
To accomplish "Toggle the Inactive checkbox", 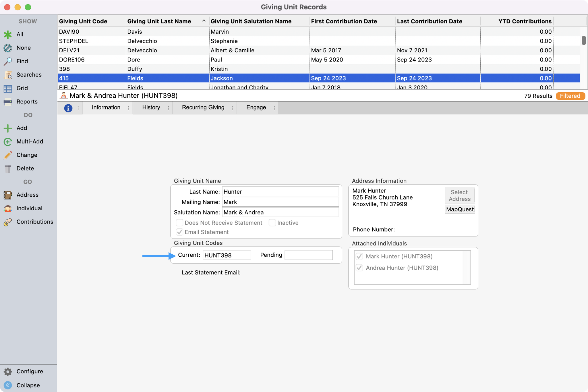I will pos(272,223).
